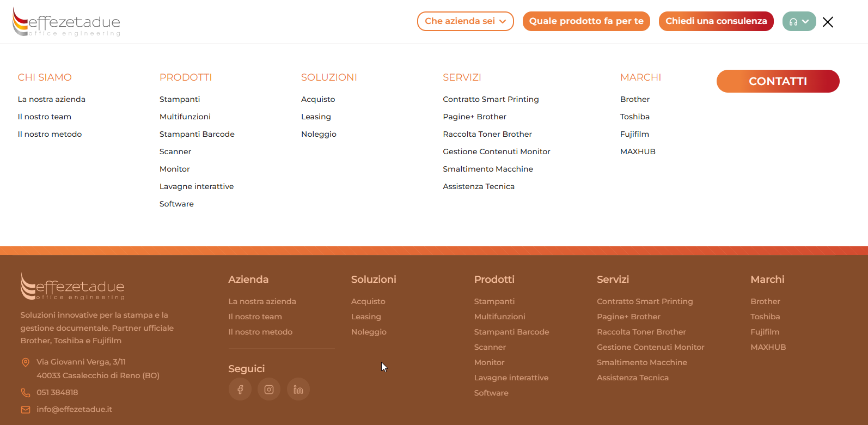Click the CONTATTI gradient button

pos(778,81)
